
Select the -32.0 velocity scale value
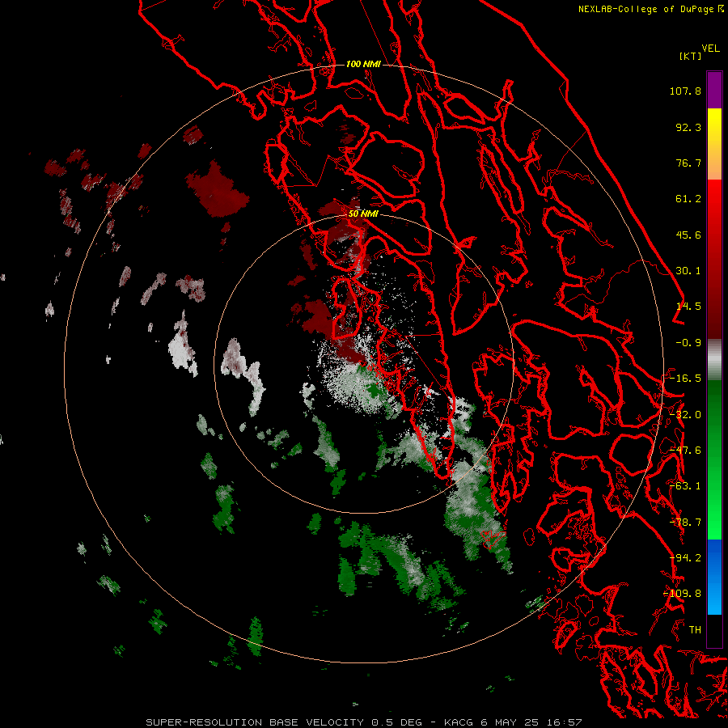click(685, 415)
